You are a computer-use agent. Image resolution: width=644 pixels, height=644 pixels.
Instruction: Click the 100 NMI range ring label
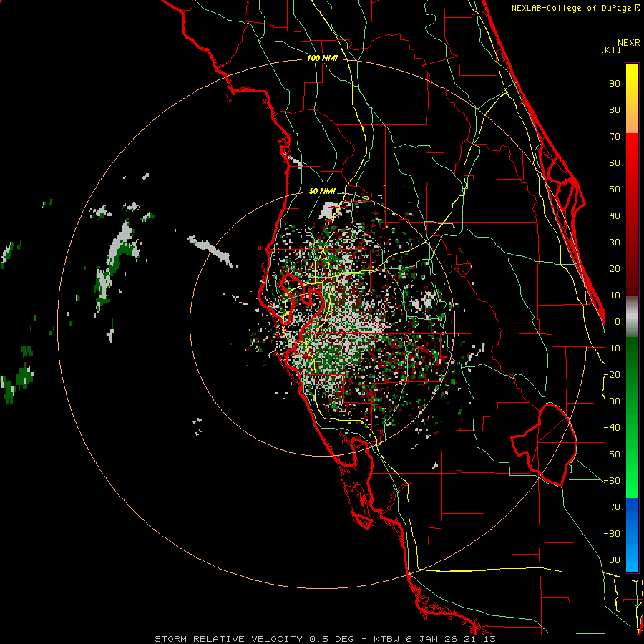coord(322,59)
